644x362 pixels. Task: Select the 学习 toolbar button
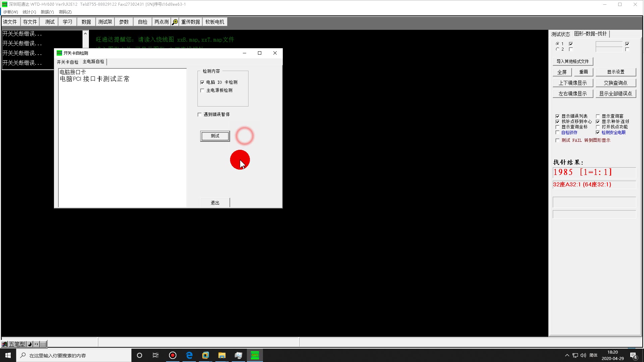click(67, 22)
